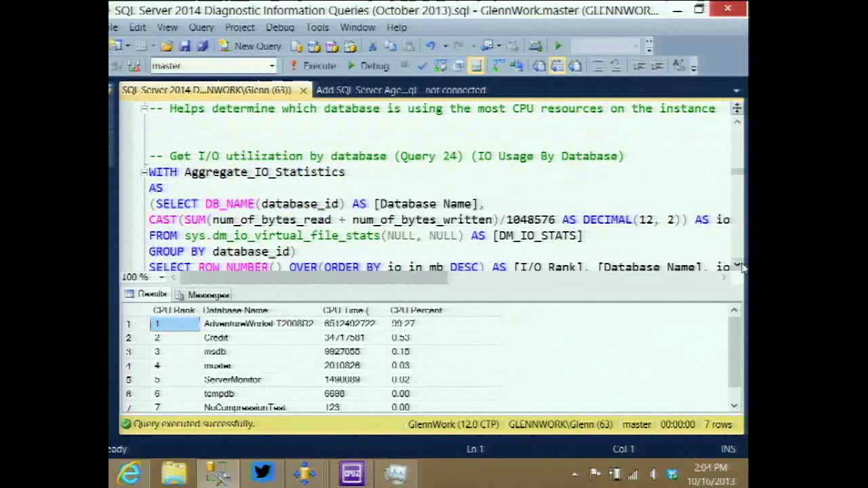
Task: Open Twitter app from the taskbar
Action: 262,472
